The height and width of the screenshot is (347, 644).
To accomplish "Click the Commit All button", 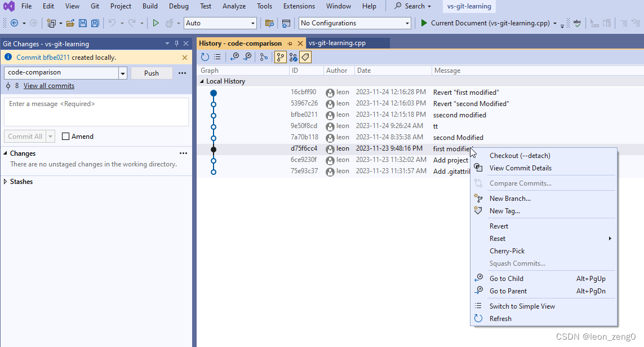I will click(25, 137).
